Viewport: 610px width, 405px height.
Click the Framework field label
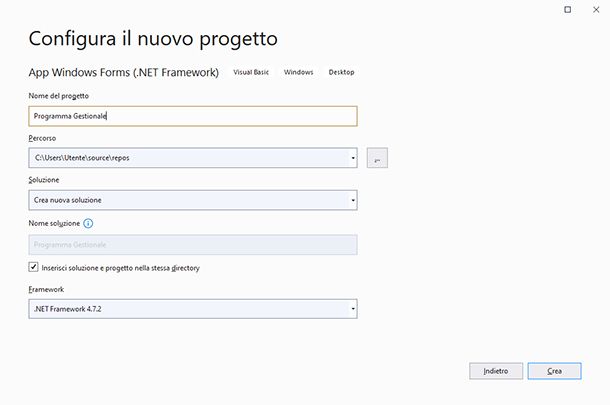pos(47,288)
